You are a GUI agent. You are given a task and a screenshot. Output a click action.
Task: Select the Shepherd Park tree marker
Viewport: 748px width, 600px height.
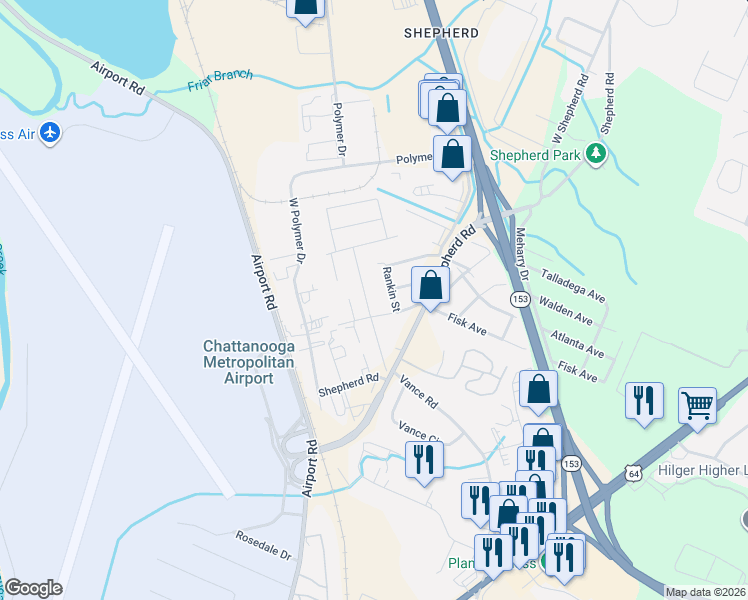[x=596, y=154]
